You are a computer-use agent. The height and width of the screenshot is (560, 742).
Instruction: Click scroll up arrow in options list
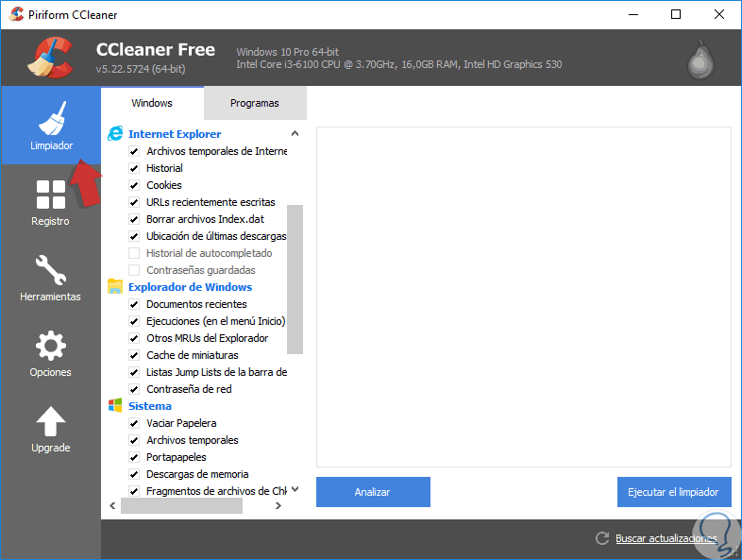coord(295,133)
